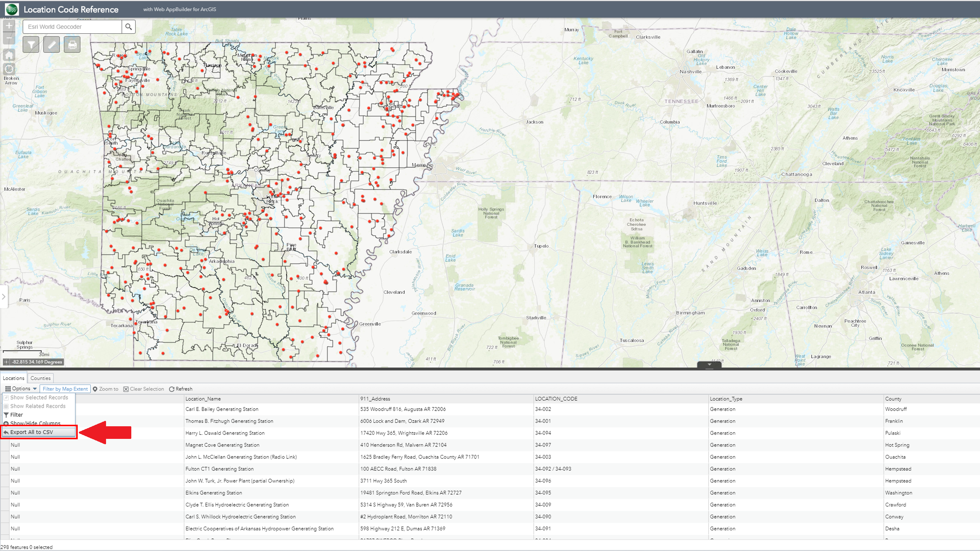980x551 pixels.
Task: Choose Show Related Records option
Action: [39, 406]
